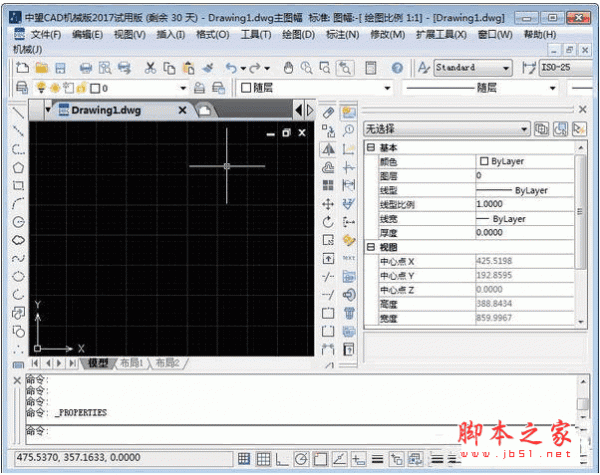Toggle Ortho mode in status bar
Image resolution: width=600 pixels, height=475 pixels.
tap(282, 459)
